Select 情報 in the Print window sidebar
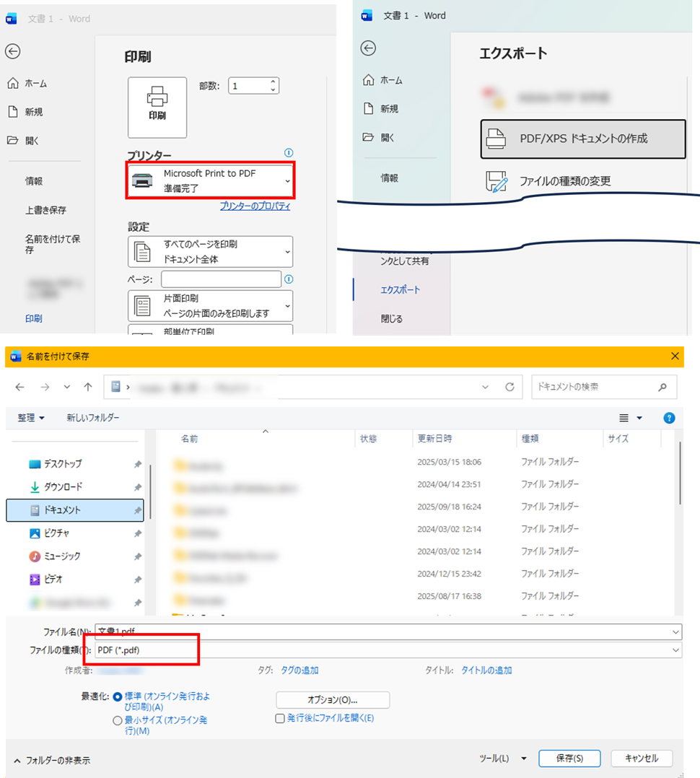700x778 pixels. coord(34,181)
